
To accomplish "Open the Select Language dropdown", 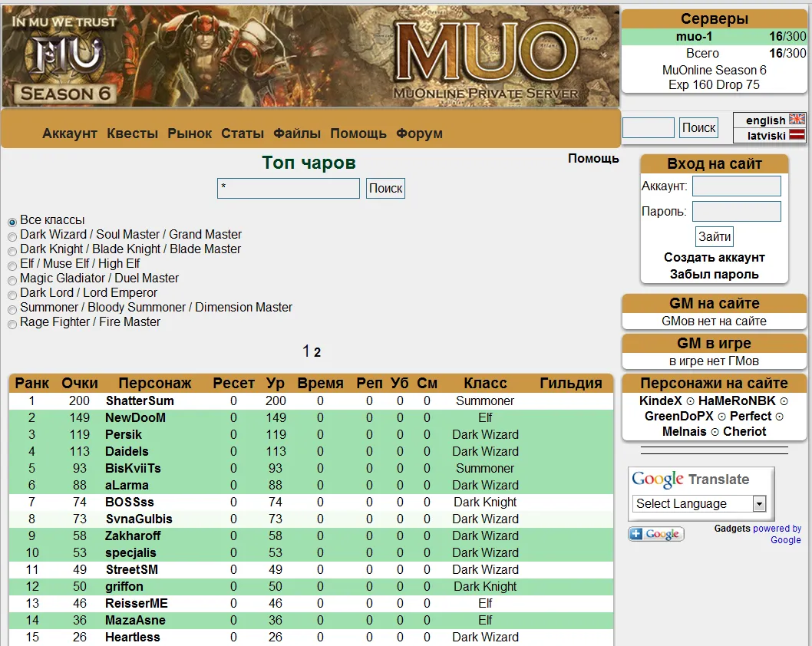I will 699,503.
